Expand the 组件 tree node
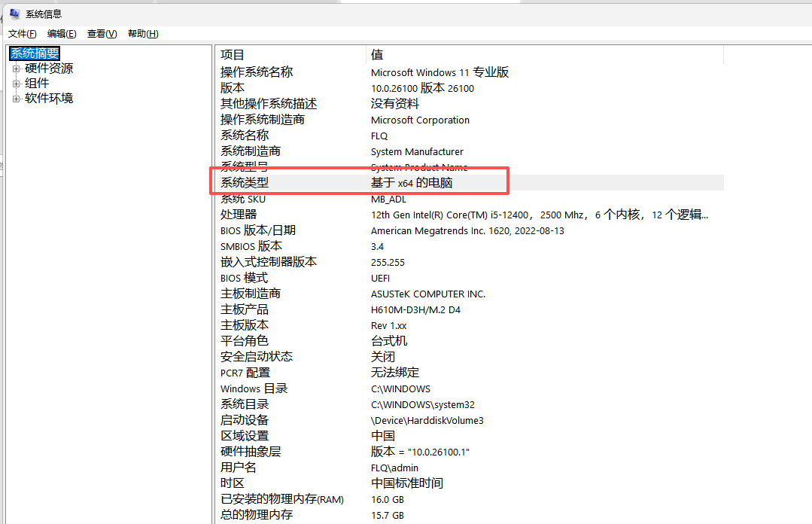 coord(17,84)
